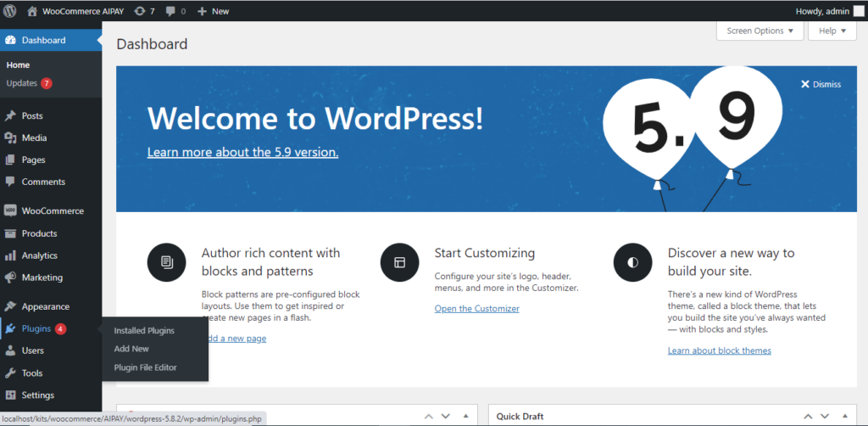This screenshot has width=868, height=426.
Task: Click the Open the Customizer link
Action: coord(476,309)
